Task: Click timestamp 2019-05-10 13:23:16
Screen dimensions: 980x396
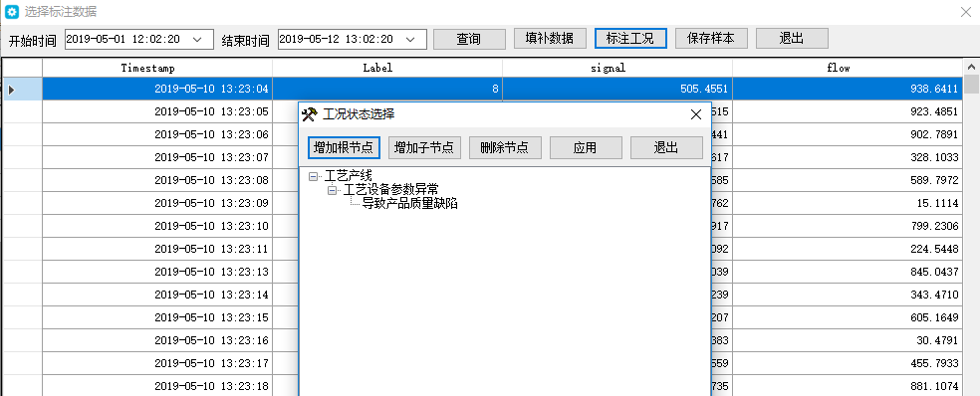Action: (211, 340)
